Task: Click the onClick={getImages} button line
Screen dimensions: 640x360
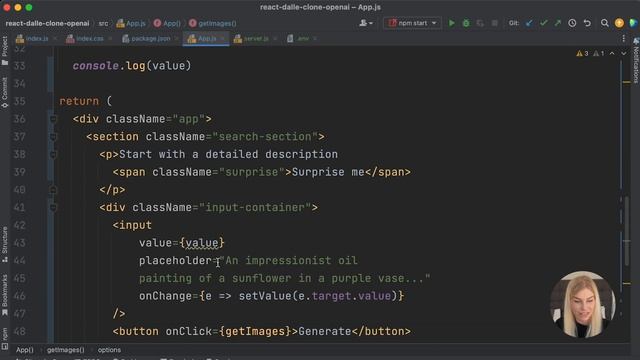Action: [262, 331]
